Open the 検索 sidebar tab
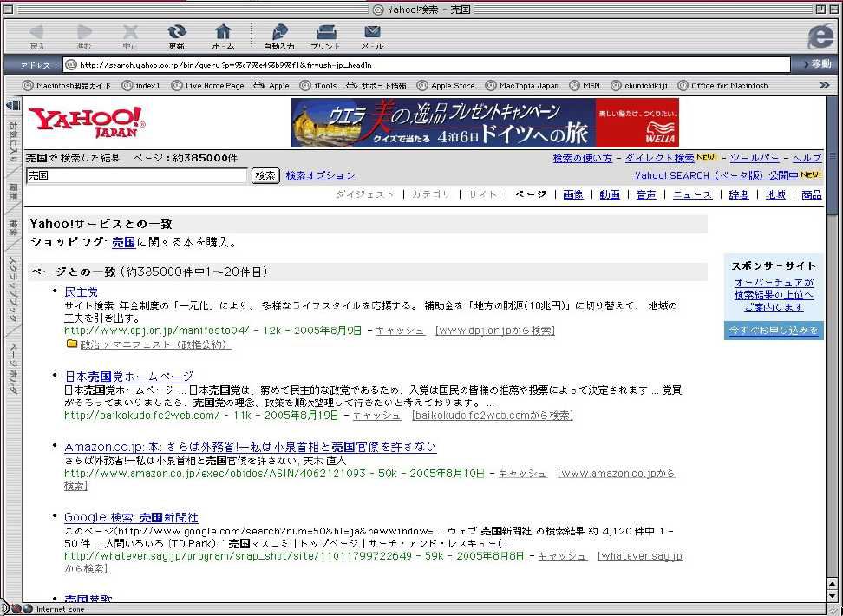 click(12, 226)
